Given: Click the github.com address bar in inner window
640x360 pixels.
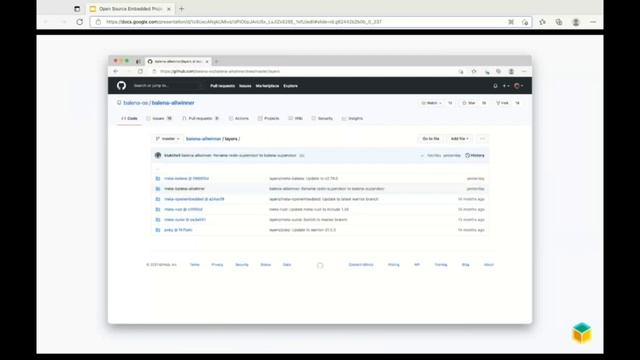Looking at the screenshot, I should [x=302, y=71].
